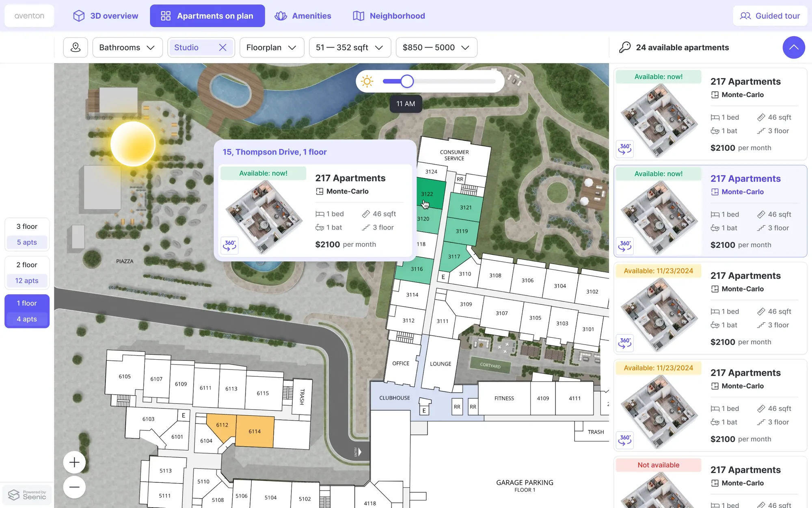Click the 11 AM time label
812x508 pixels.
[x=406, y=104]
